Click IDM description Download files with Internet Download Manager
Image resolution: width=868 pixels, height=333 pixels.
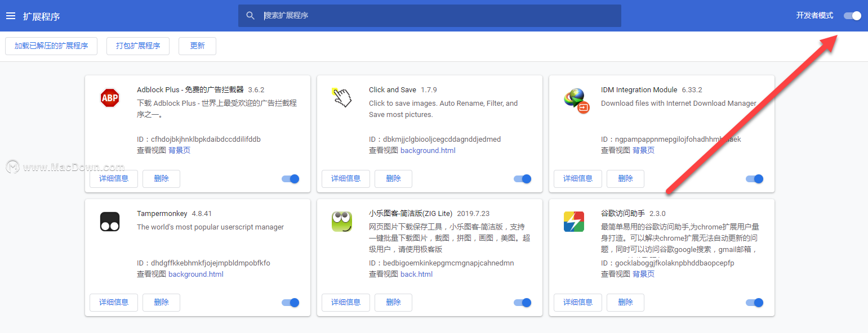(x=679, y=103)
